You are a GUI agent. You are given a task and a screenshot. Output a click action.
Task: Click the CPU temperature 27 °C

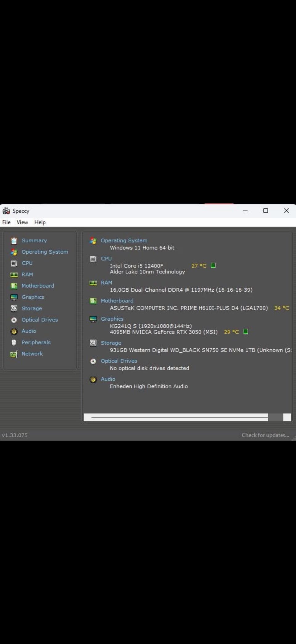(x=199, y=266)
